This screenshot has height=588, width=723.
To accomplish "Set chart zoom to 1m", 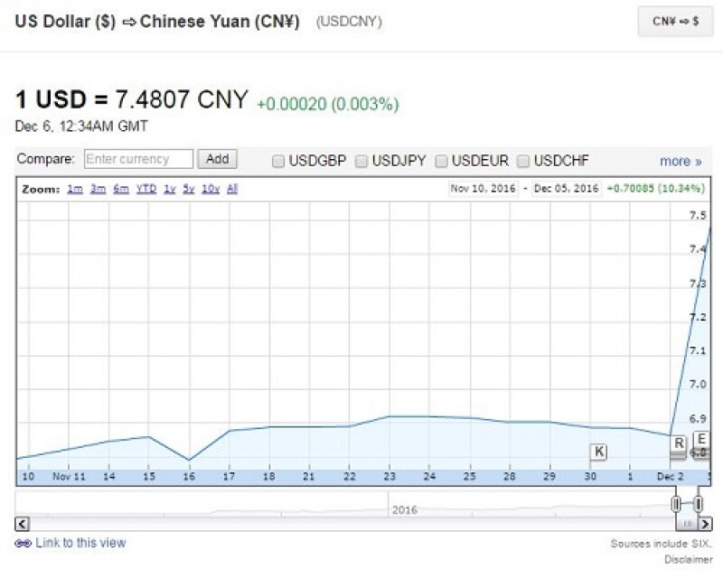I will [x=75, y=190].
